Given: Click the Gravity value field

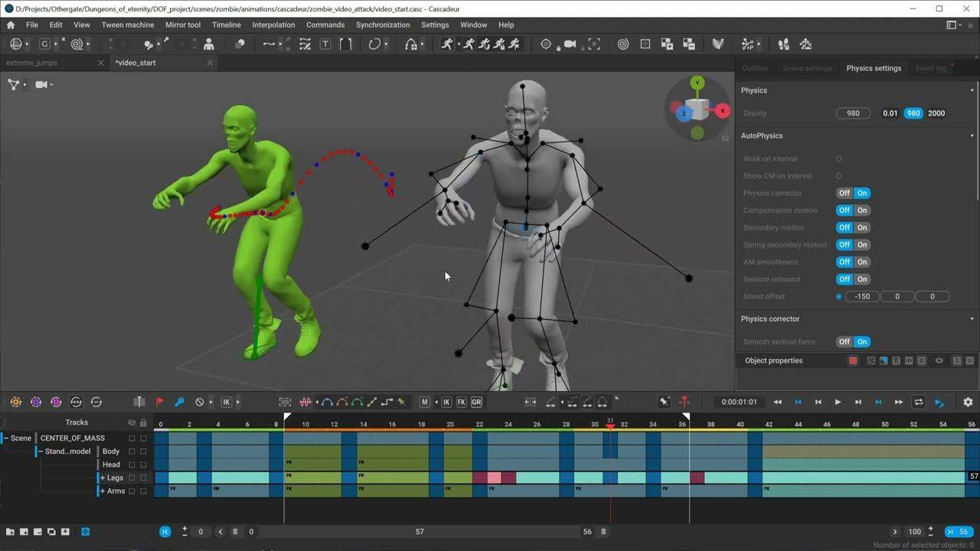Looking at the screenshot, I should coord(853,113).
